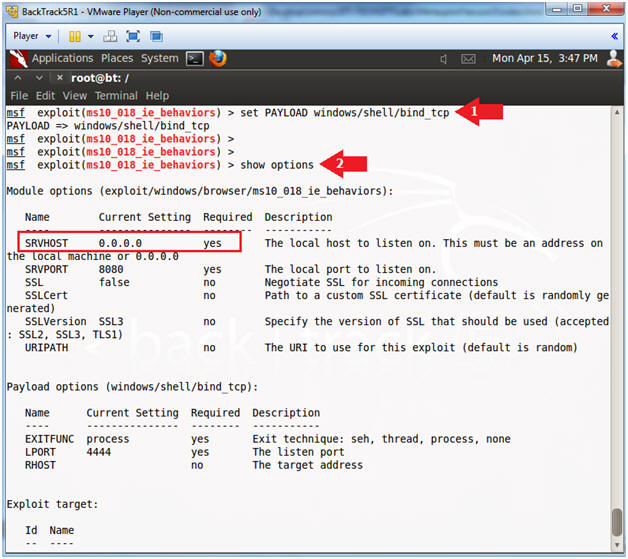
Task: Click the URIPATH option name
Action: coord(46,347)
